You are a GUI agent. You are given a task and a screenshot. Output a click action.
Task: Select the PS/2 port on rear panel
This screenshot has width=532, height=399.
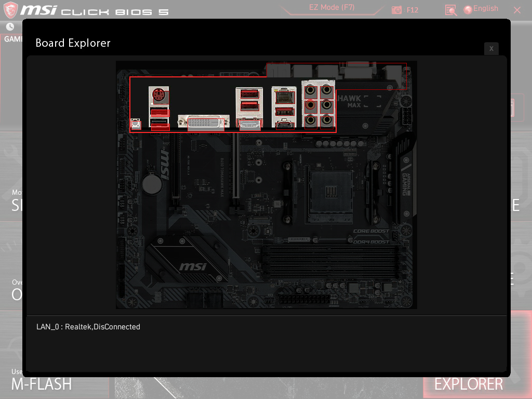point(161,97)
